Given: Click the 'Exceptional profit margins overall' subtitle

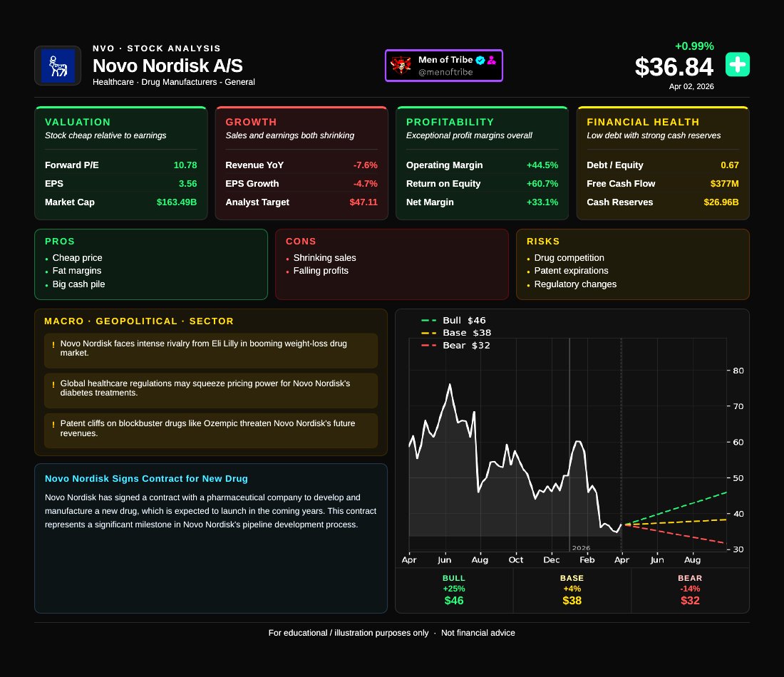Looking at the screenshot, I should [469, 135].
